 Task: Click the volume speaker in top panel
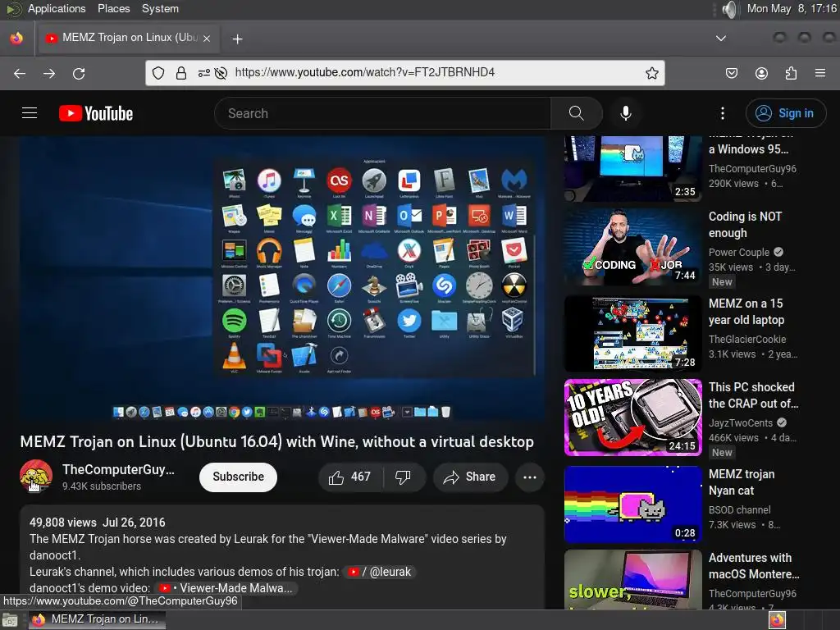(x=729, y=9)
